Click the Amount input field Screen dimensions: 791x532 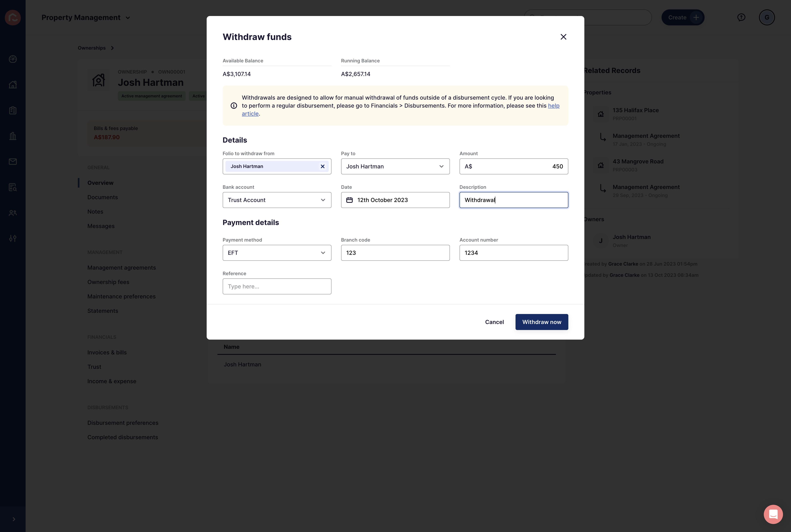pyautogui.click(x=514, y=166)
